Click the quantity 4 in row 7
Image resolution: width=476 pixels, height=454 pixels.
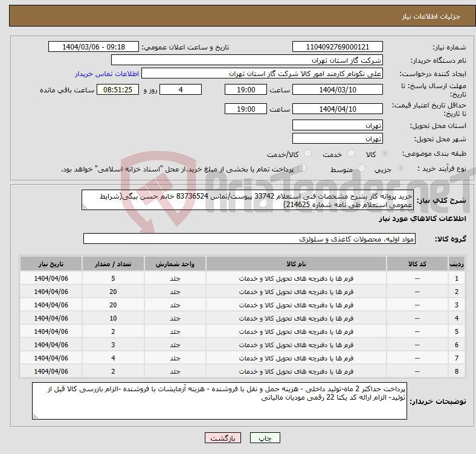tap(113, 358)
